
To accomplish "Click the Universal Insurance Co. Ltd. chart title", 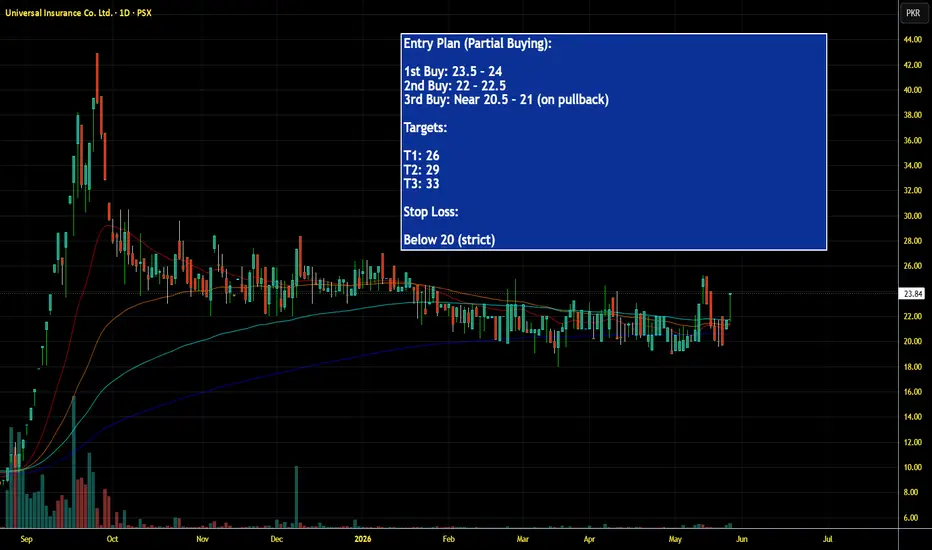I will coord(78,12).
